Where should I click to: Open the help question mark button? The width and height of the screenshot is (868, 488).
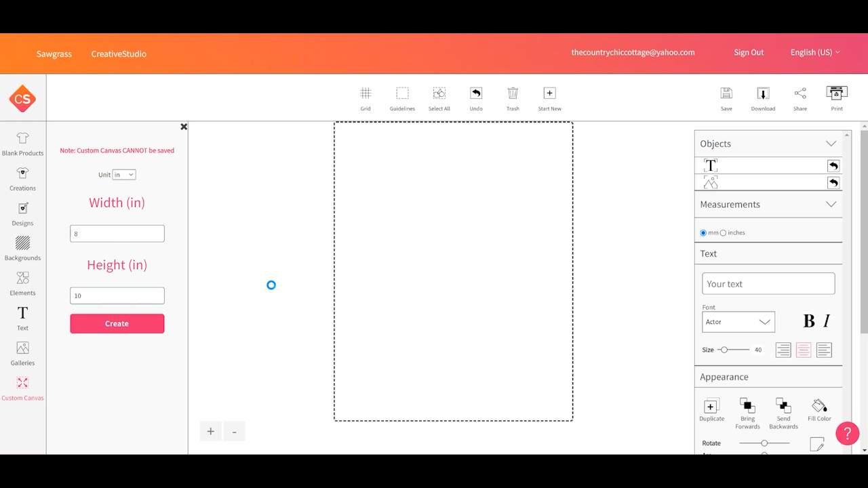click(x=847, y=433)
